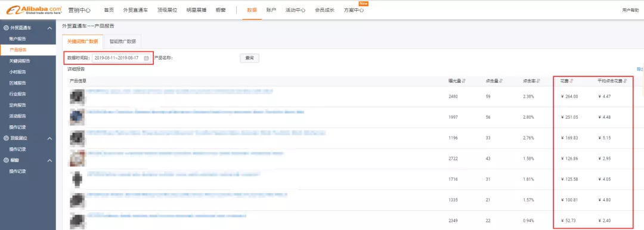Screen dimensions: 644x230
Task: Collapse the sidebar 顶级展位 section chevron
Action: click(x=49, y=138)
